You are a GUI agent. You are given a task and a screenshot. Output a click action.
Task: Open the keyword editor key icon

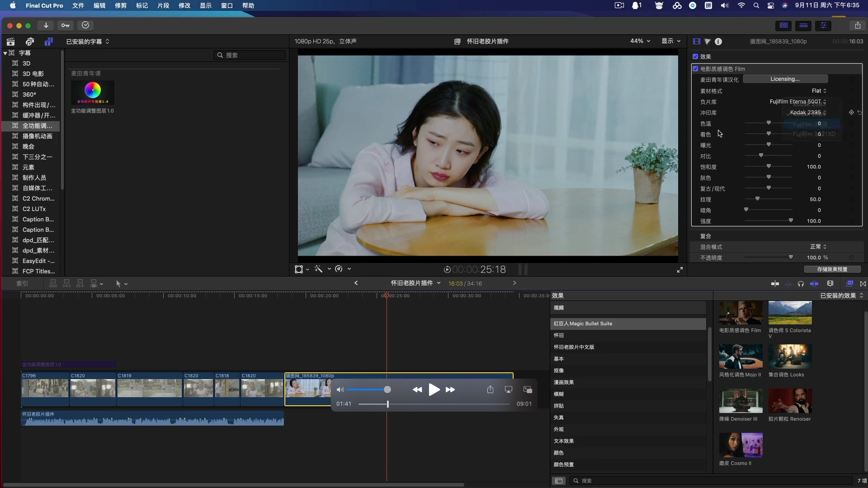(x=66, y=26)
